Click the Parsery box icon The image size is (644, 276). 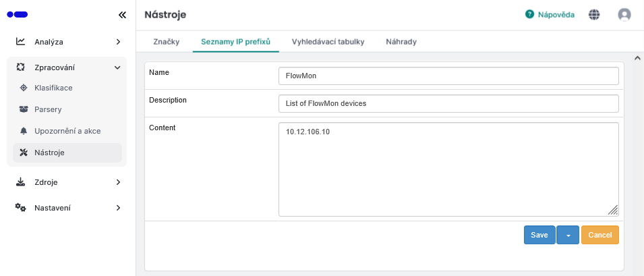click(24, 109)
